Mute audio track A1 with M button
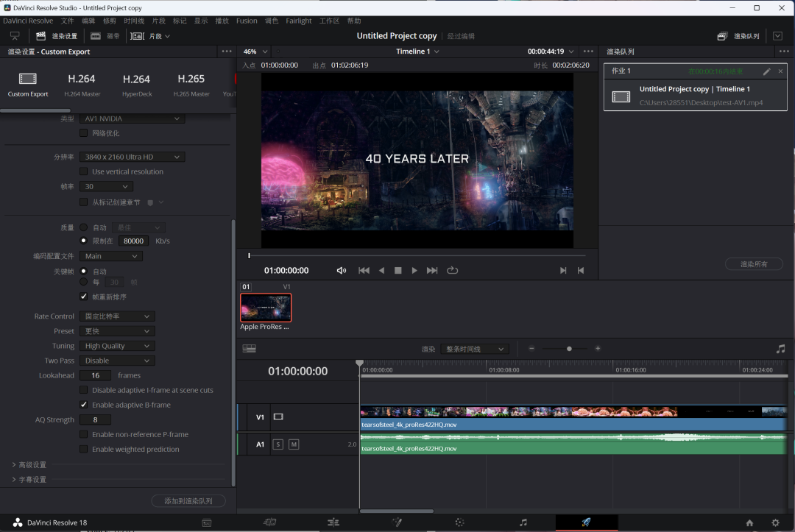795x532 pixels. pos(294,444)
